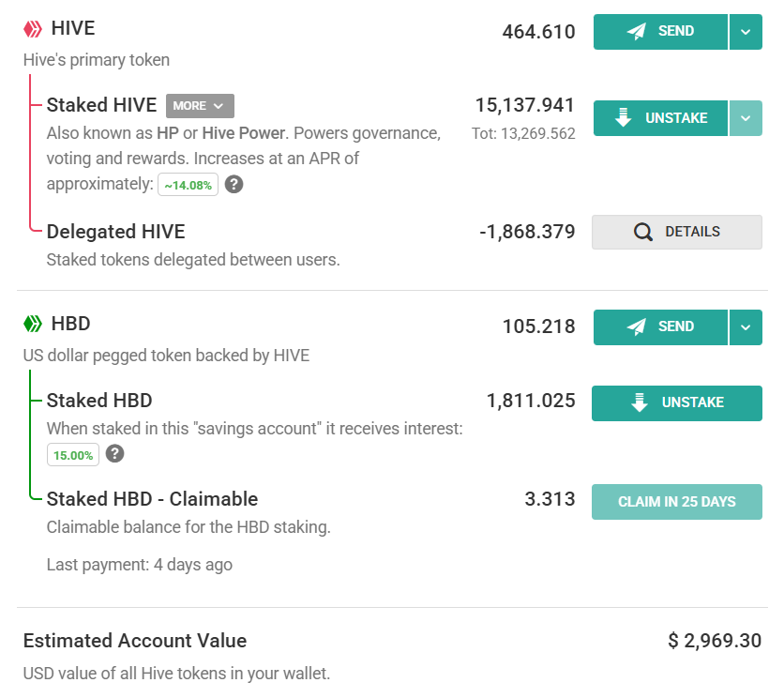This screenshot has width=784, height=698.
Task: Send HBD using the paper plane button
Action: 660,327
